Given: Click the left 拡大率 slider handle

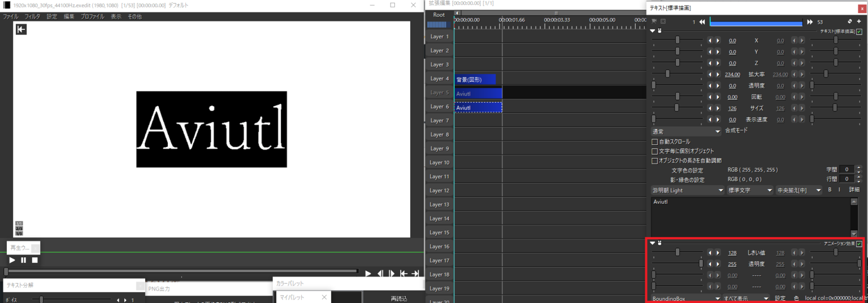Looking at the screenshot, I should [668, 74].
